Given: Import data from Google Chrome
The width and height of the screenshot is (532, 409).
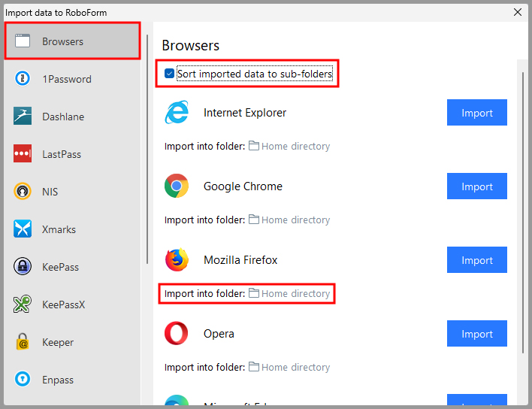Looking at the screenshot, I should pyautogui.click(x=476, y=186).
